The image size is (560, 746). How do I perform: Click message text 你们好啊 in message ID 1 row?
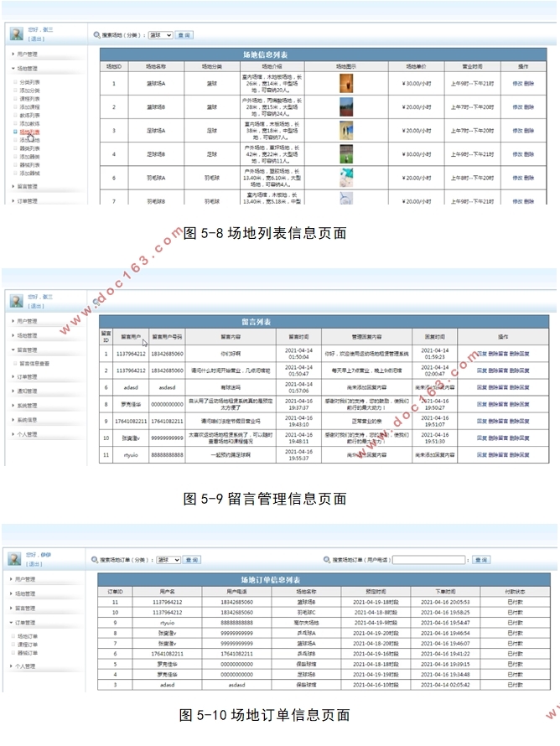click(231, 354)
